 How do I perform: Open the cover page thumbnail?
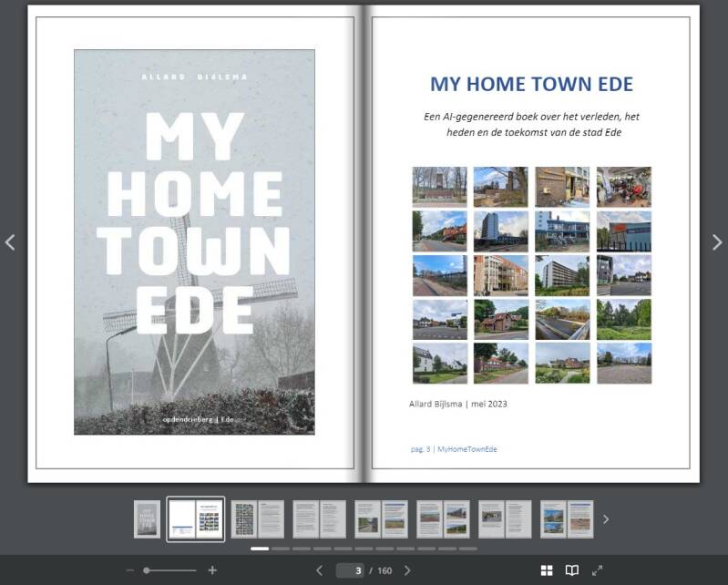click(148, 519)
